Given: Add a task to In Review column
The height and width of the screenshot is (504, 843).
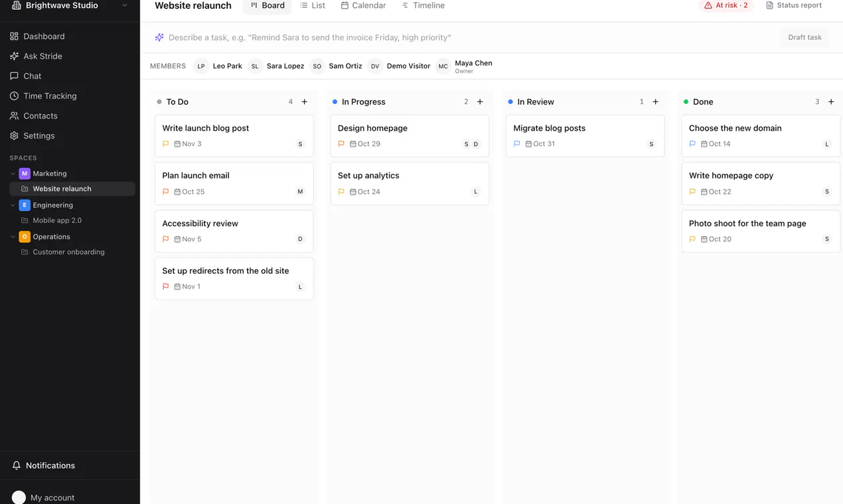Looking at the screenshot, I should point(656,102).
